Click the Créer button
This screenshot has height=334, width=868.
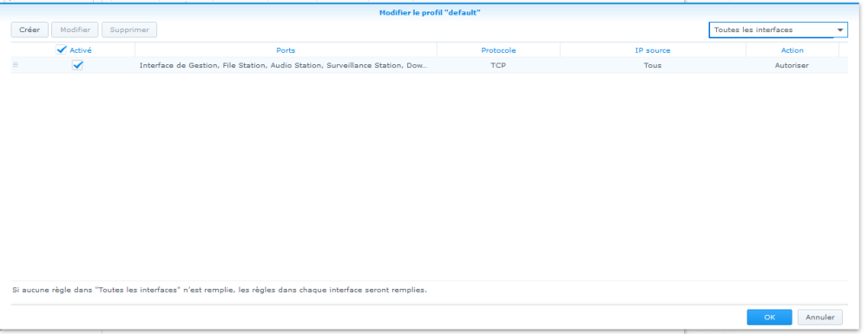pos(30,29)
